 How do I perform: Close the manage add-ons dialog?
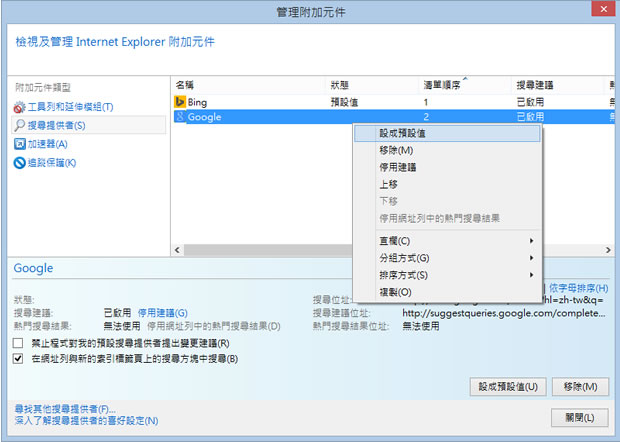pyautogui.click(x=603, y=9)
